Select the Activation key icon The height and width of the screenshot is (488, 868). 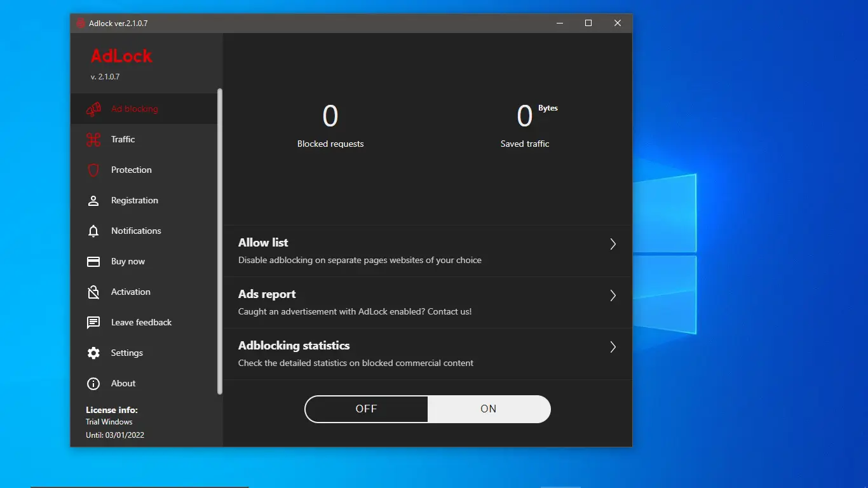(x=93, y=292)
